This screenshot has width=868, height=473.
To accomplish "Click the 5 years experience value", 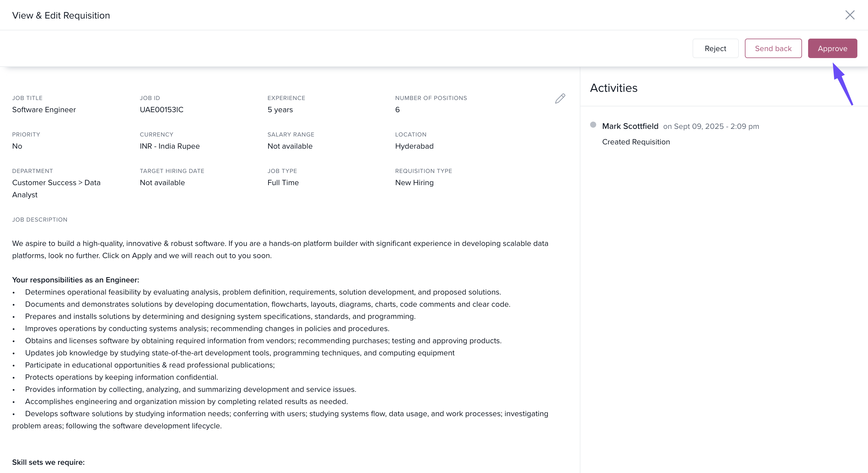I will point(280,110).
